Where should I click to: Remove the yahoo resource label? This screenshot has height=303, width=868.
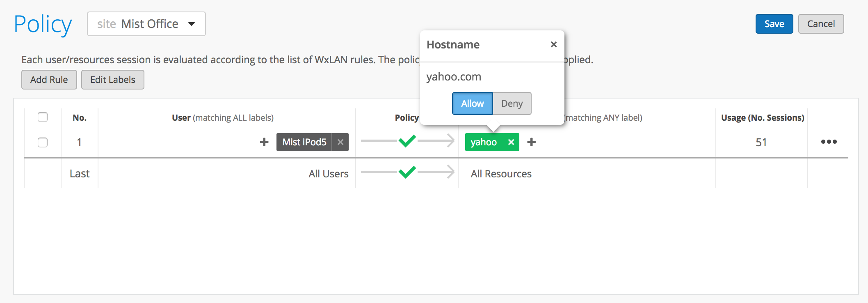point(511,142)
